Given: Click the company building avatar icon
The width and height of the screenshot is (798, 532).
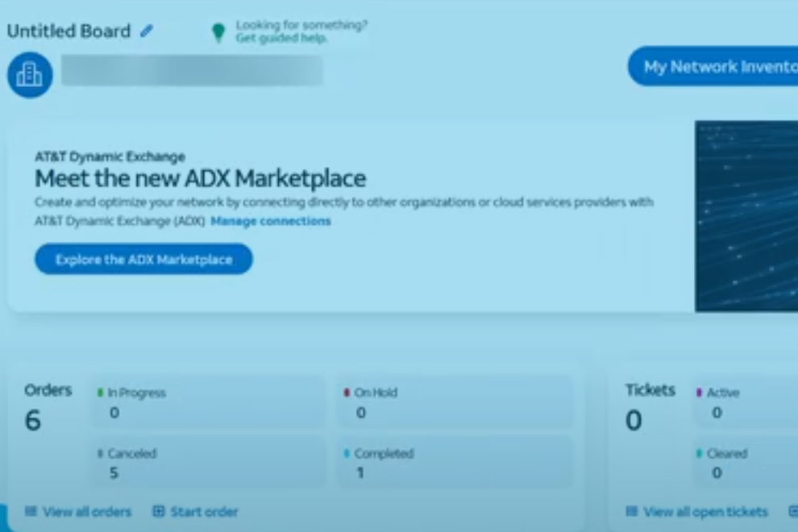Looking at the screenshot, I should coord(30,75).
